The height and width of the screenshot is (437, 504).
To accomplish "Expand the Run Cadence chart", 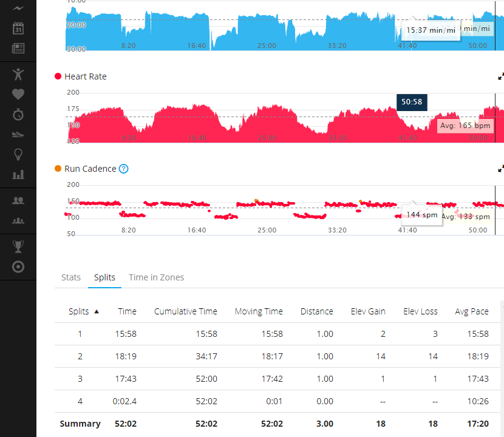I will (x=500, y=169).
